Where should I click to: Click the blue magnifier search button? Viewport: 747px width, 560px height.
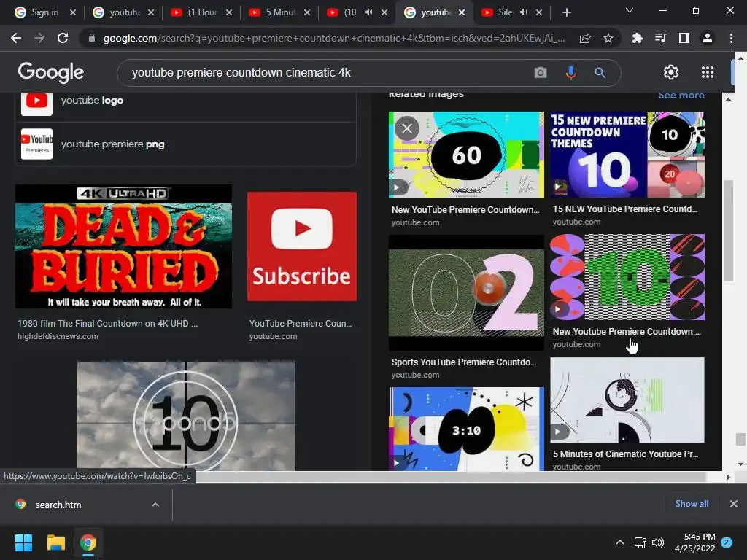click(600, 72)
